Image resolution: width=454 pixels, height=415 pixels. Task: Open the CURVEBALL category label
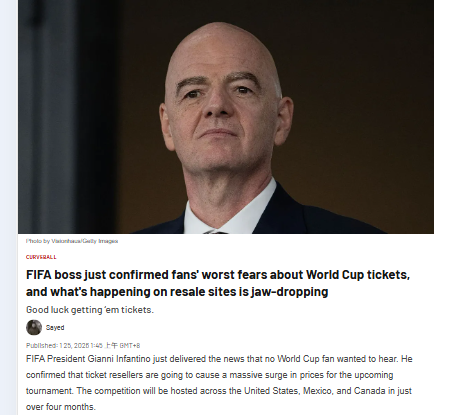click(x=41, y=257)
